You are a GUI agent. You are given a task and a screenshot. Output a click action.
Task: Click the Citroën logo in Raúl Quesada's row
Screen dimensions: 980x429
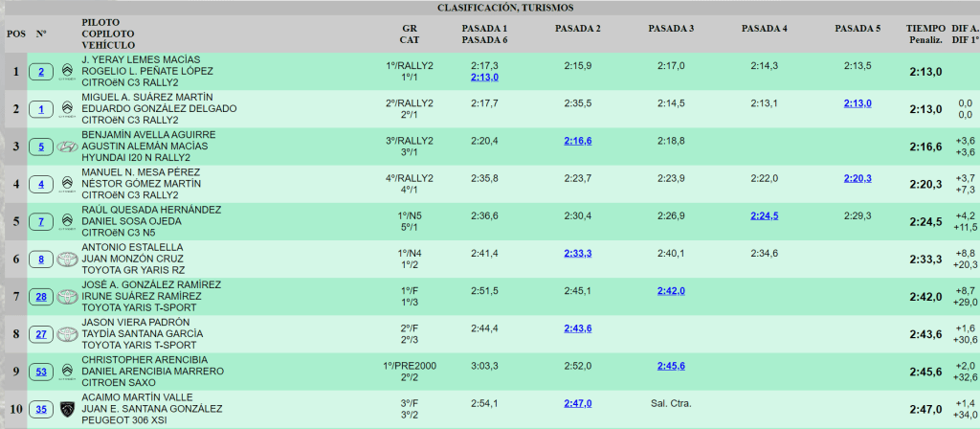67,222
